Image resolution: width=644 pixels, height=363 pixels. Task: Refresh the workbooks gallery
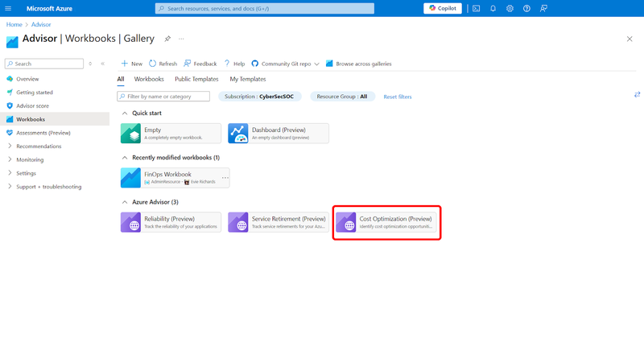[163, 64]
